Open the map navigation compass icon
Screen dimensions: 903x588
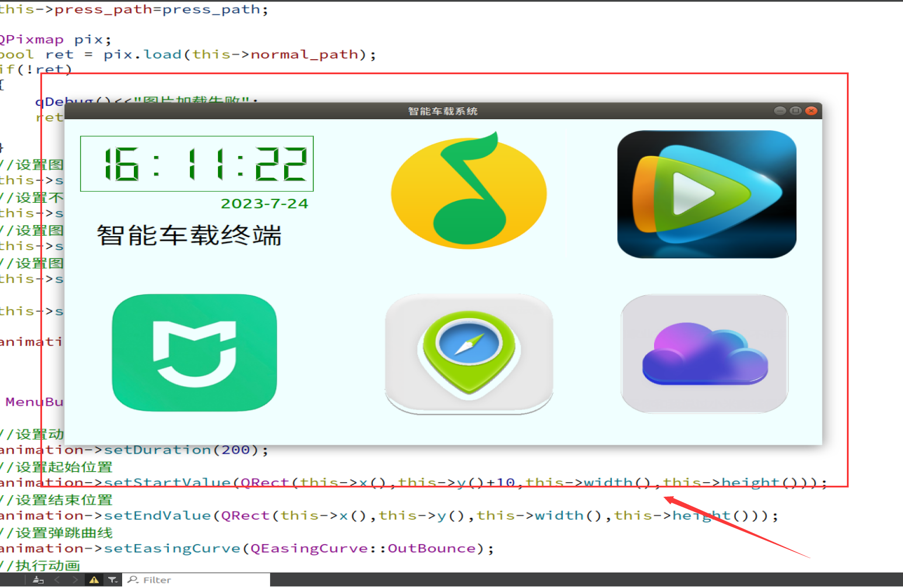point(469,354)
